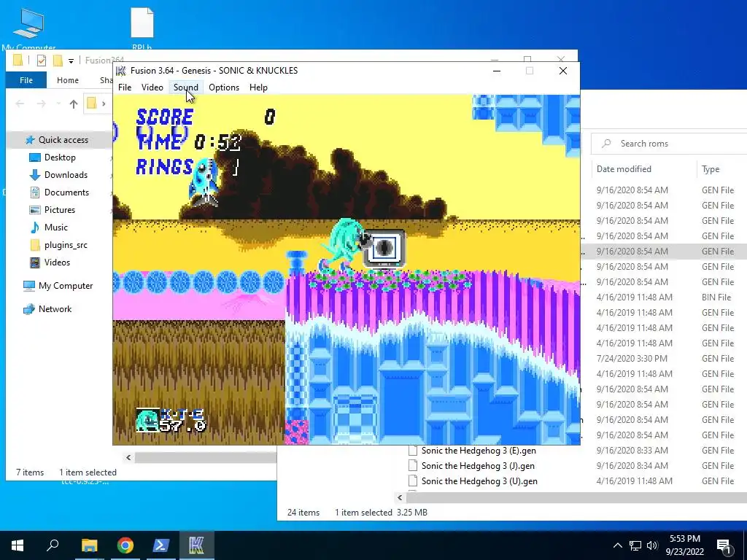
Task: Click the Videos filmstrip icon in sidebar
Action: pyautogui.click(x=35, y=262)
